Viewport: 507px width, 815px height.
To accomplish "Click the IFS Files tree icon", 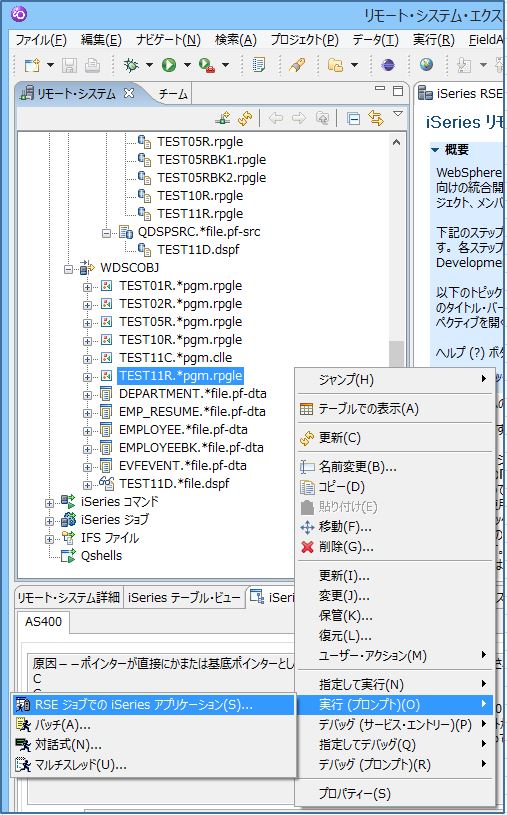I will pos(68,537).
